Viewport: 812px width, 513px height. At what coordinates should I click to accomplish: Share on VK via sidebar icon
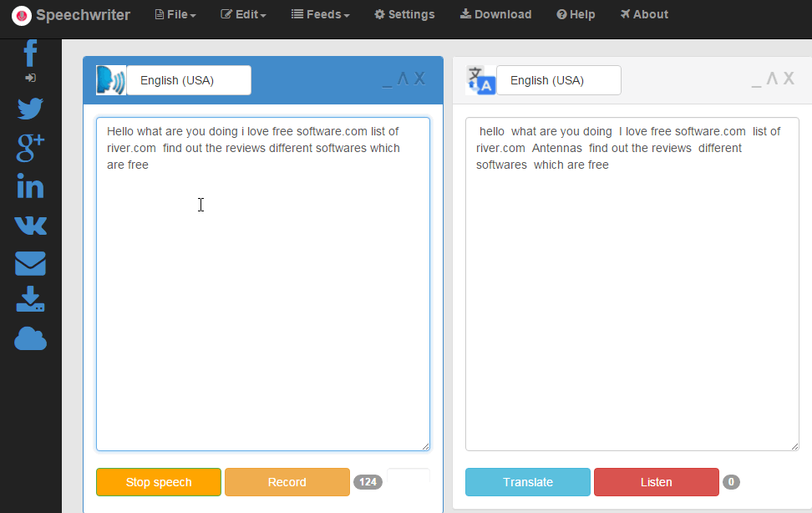[x=31, y=226]
